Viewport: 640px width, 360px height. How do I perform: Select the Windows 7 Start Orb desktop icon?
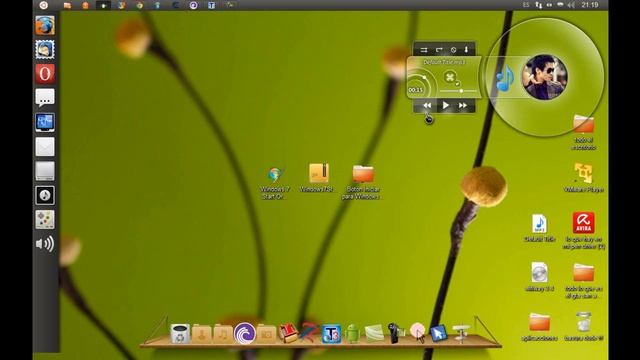(x=275, y=183)
